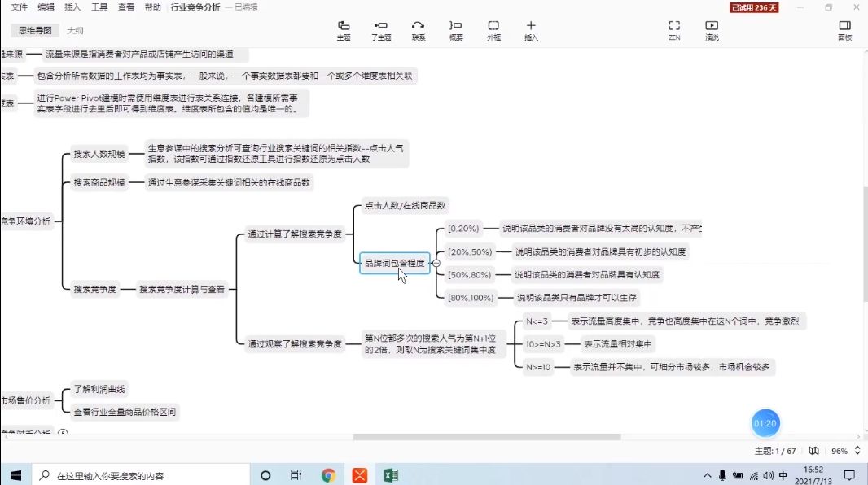This screenshot has width=868, height=485.
Task: Collapse the 品牌词包含程度 branch
Action: tap(436, 263)
